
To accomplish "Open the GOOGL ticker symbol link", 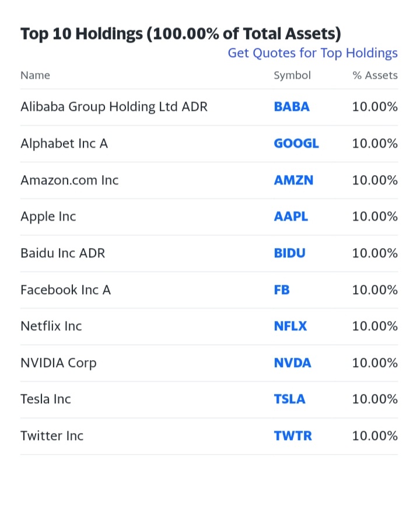I will coord(296,144).
